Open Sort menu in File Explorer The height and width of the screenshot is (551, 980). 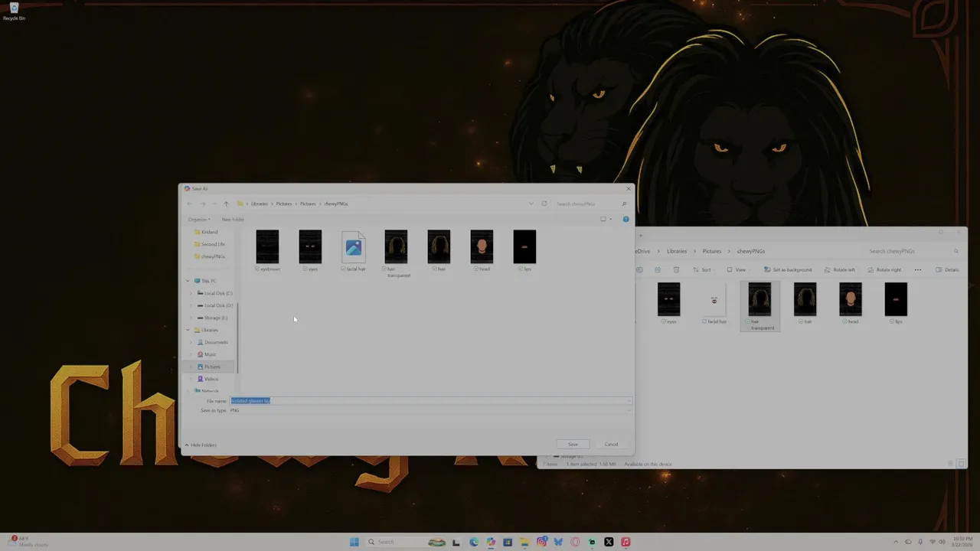tap(702, 269)
